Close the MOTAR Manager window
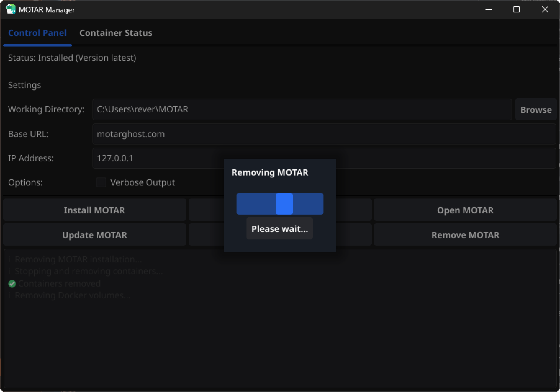 click(x=545, y=10)
